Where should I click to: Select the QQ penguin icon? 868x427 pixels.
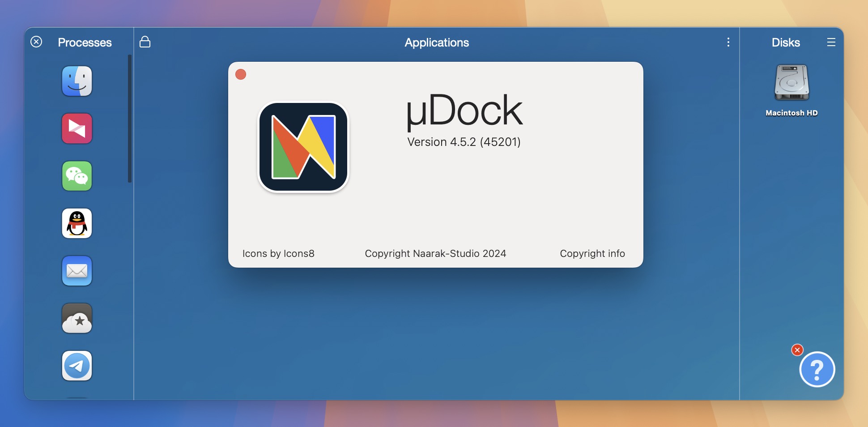tap(77, 223)
